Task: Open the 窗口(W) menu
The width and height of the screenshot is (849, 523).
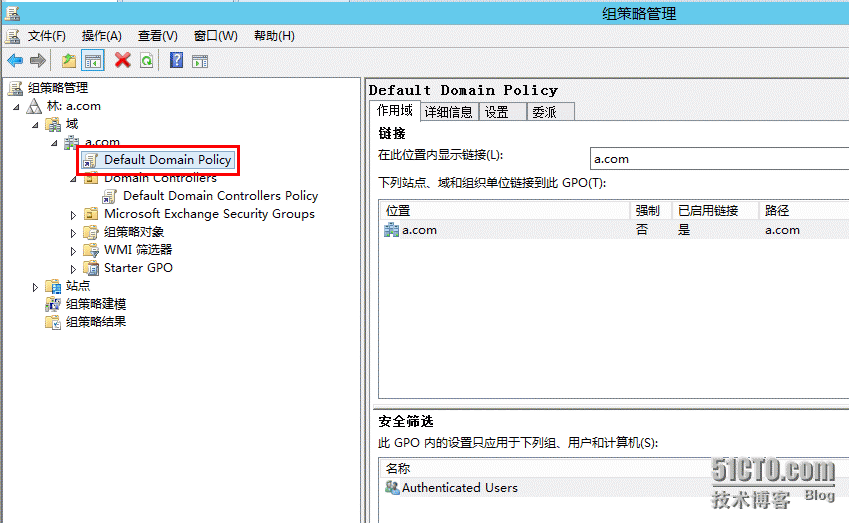Action: tap(215, 36)
